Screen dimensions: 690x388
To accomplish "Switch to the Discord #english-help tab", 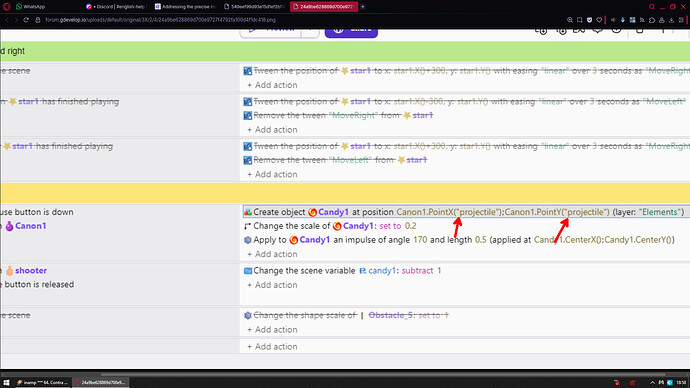I will click(x=117, y=7).
